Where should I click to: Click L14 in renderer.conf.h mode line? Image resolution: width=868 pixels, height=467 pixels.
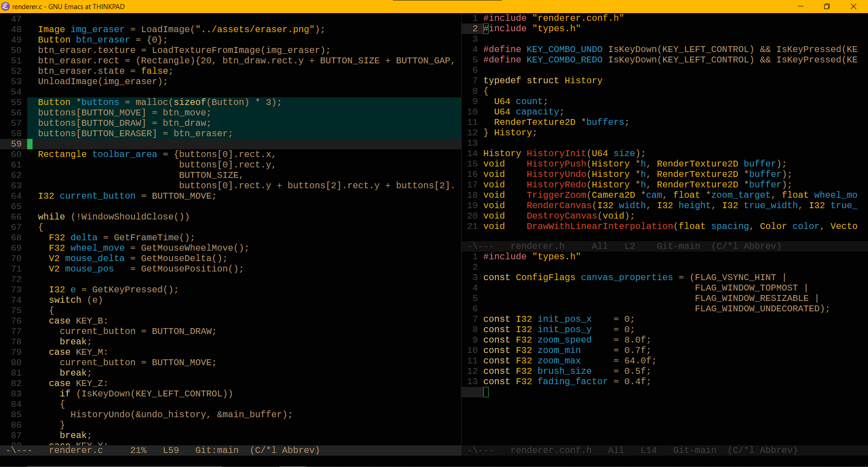pos(649,450)
